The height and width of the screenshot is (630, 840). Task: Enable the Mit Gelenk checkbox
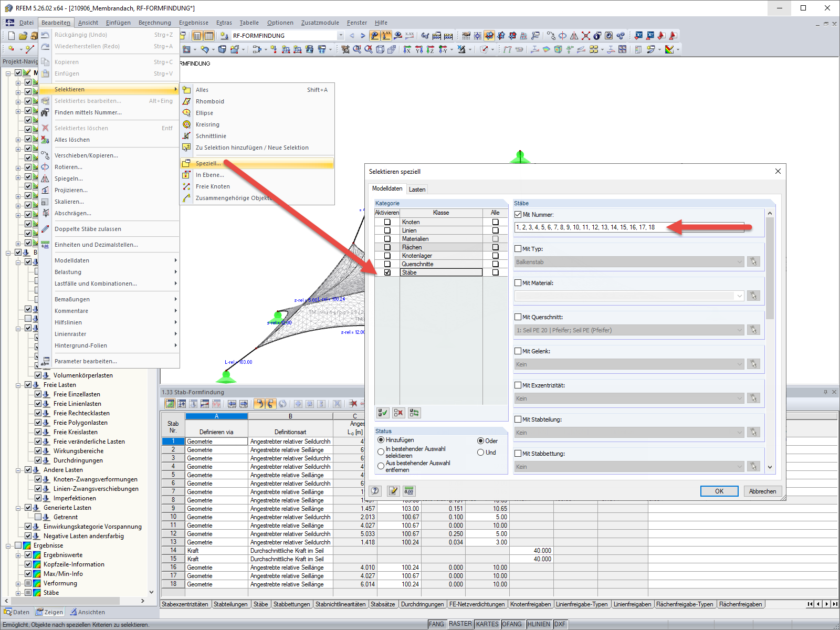518,351
